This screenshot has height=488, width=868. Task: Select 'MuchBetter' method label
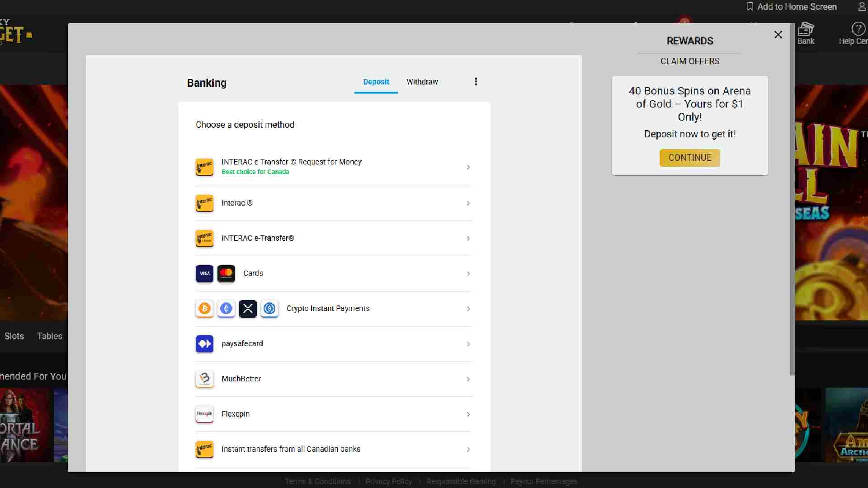pyautogui.click(x=241, y=379)
